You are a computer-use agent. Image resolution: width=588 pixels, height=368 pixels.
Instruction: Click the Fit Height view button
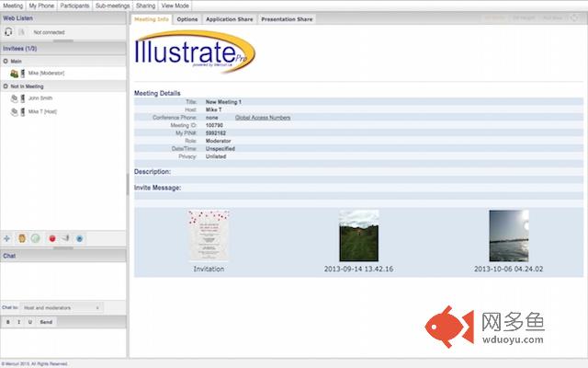tap(524, 18)
